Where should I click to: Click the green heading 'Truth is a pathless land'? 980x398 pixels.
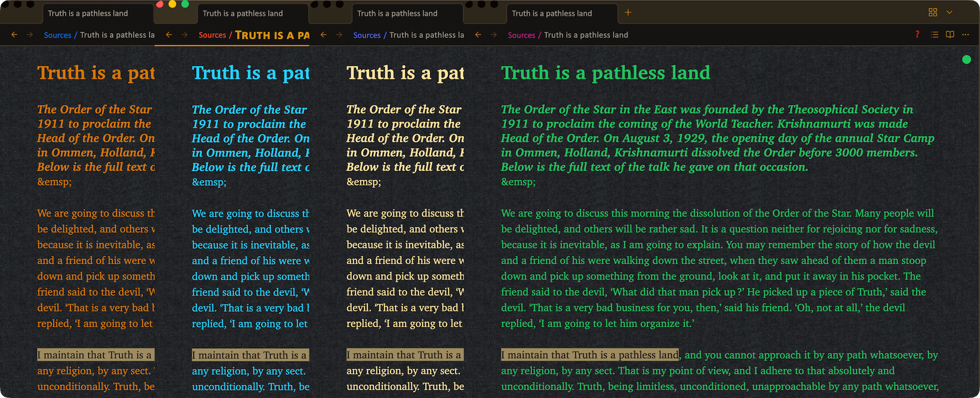point(606,73)
